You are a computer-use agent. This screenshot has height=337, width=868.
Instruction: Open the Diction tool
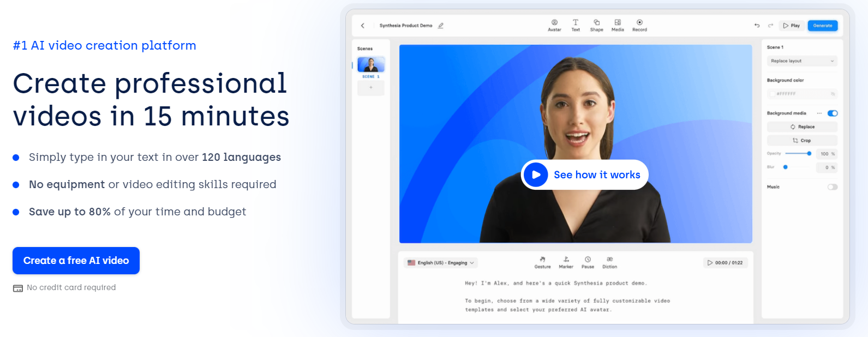pyautogui.click(x=609, y=260)
